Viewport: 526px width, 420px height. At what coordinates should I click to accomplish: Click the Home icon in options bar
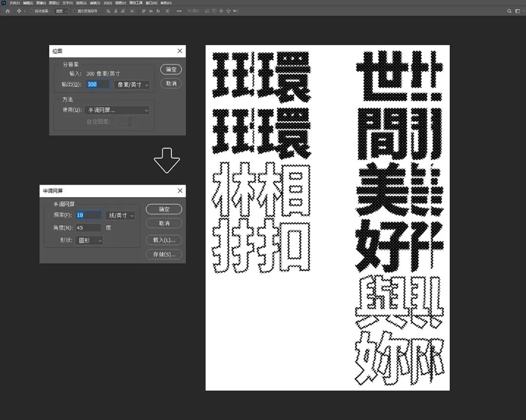pos(7,11)
